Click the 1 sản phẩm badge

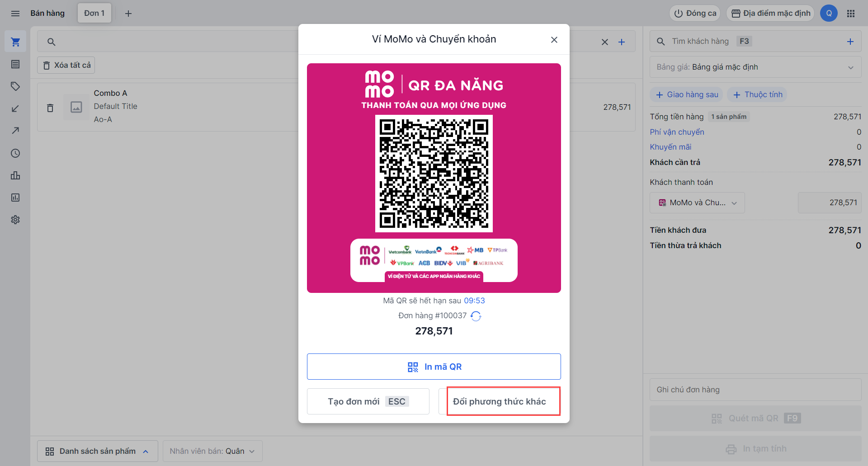click(x=729, y=117)
